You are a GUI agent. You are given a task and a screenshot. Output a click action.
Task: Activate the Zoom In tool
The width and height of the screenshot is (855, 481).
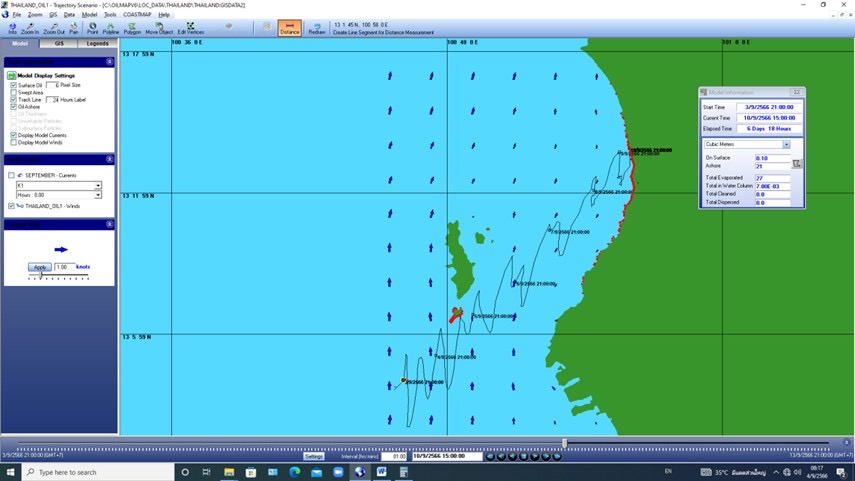[31, 27]
